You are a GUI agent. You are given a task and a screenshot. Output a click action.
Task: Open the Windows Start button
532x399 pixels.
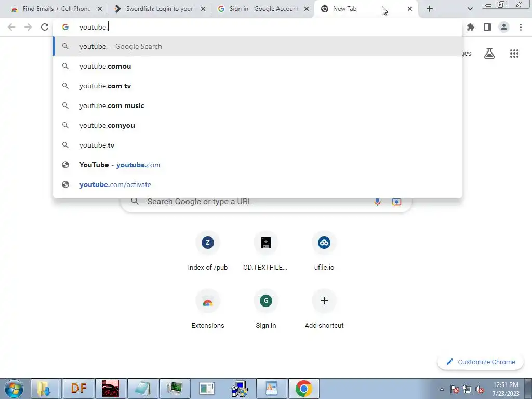click(x=14, y=389)
